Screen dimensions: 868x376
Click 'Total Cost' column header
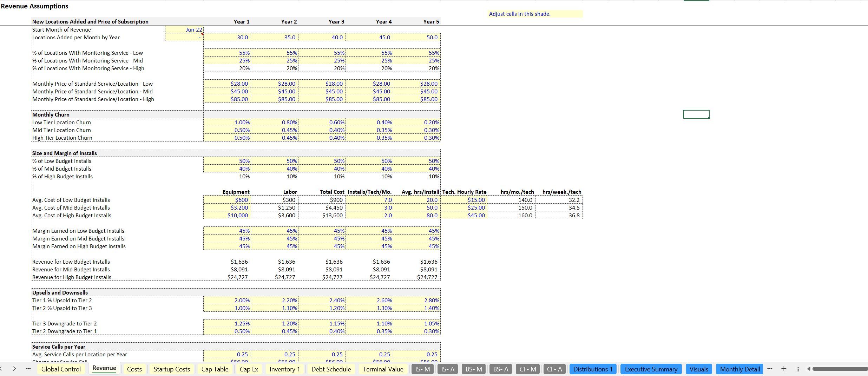click(x=332, y=192)
